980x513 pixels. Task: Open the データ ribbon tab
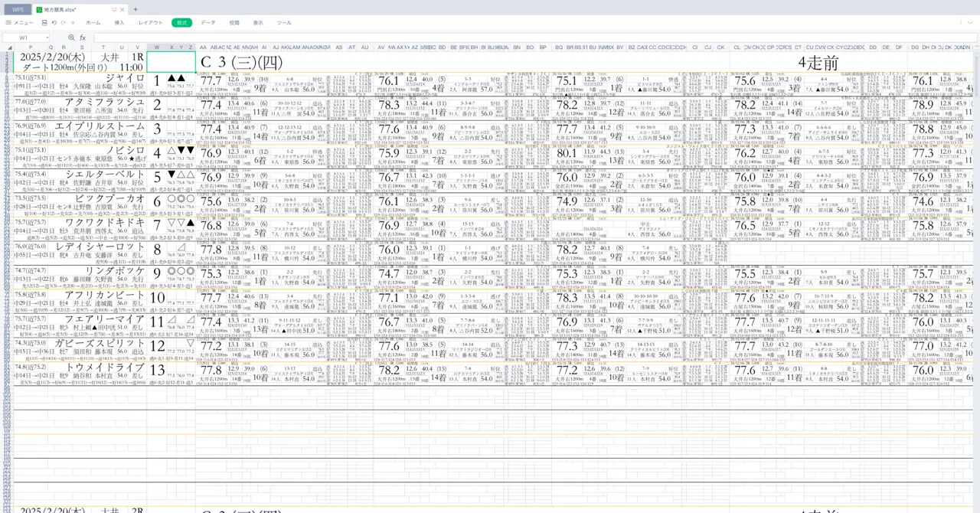208,23
